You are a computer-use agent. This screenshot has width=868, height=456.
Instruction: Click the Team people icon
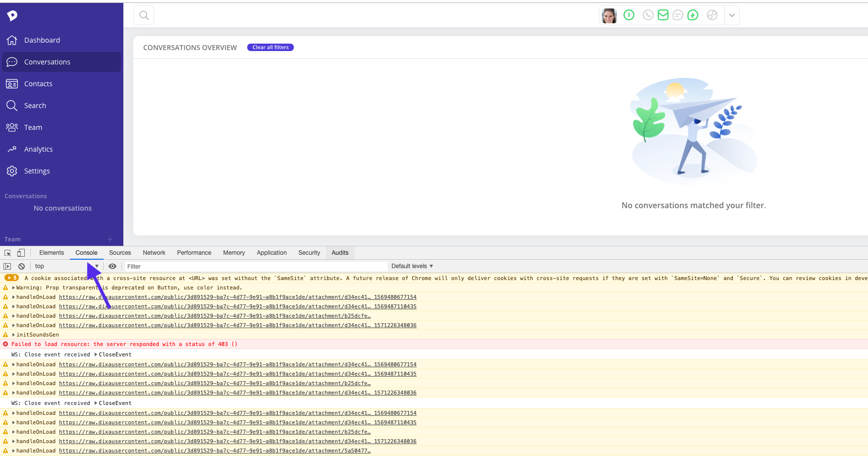[x=12, y=127]
